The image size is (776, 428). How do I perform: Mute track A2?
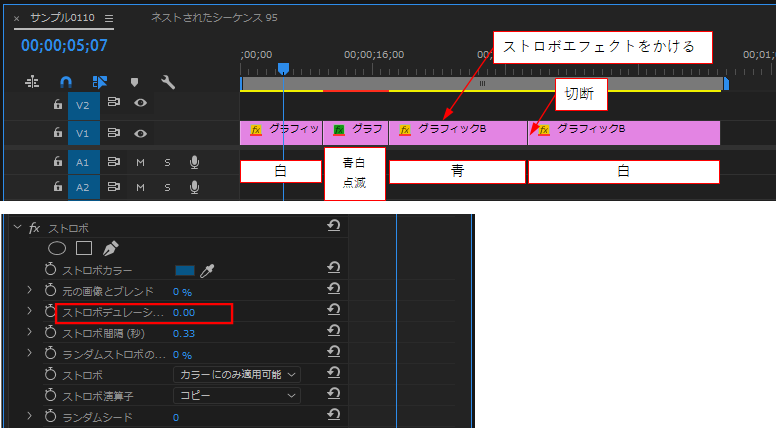(141, 188)
